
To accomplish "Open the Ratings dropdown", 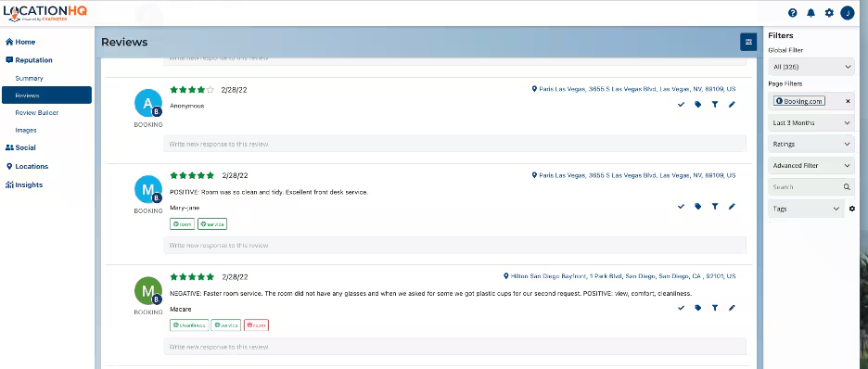I will pyautogui.click(x=811, y=144).
